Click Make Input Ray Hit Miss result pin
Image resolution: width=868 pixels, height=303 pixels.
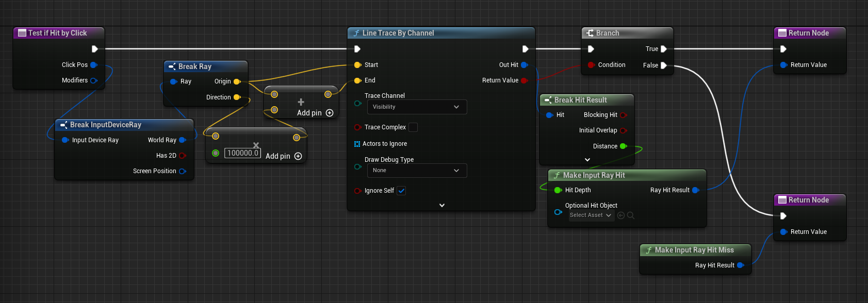click(741, 265)
